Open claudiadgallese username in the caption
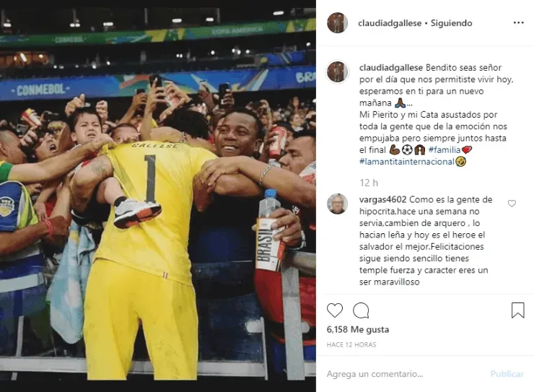This screenshot has height=392, width=534. [x=391, y=67]
